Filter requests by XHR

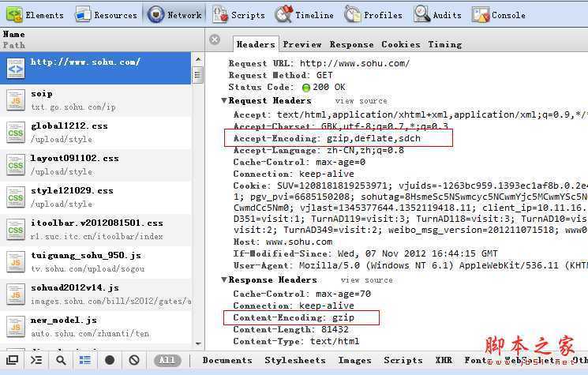pyautogui.click(x=444, y=360)
